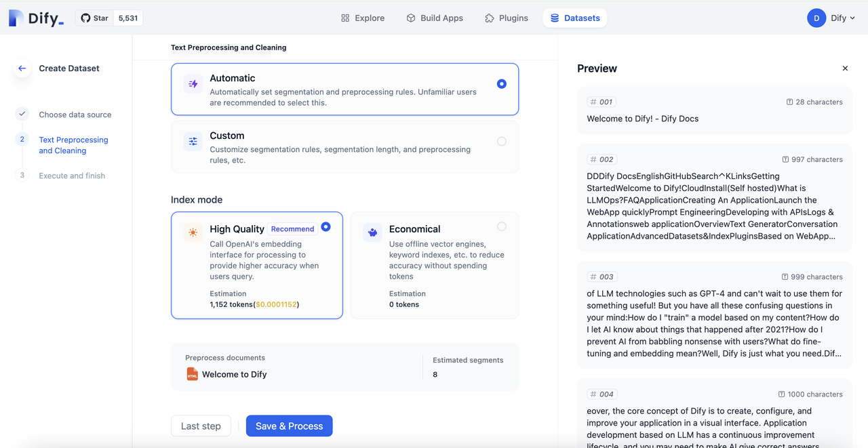Click the 0 tokens estimation text
Viewport: 868px width, 448px height.
click(403, 304)
